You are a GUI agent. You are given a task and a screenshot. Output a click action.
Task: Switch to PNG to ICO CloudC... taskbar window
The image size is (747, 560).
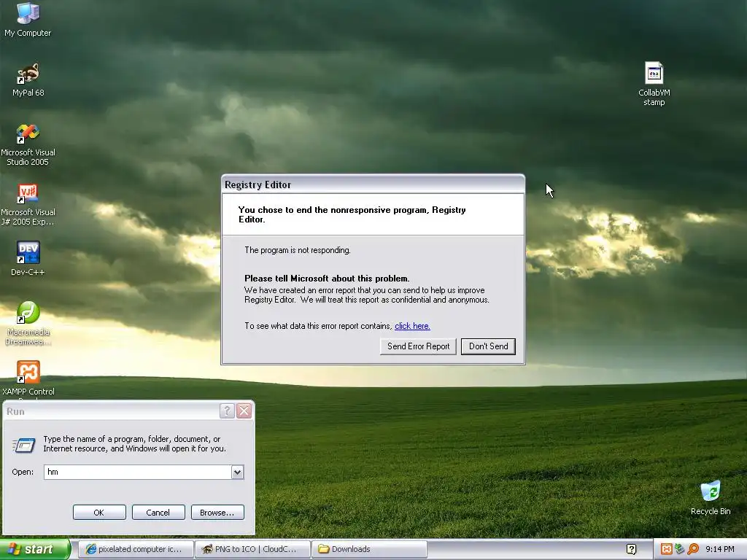252,549
